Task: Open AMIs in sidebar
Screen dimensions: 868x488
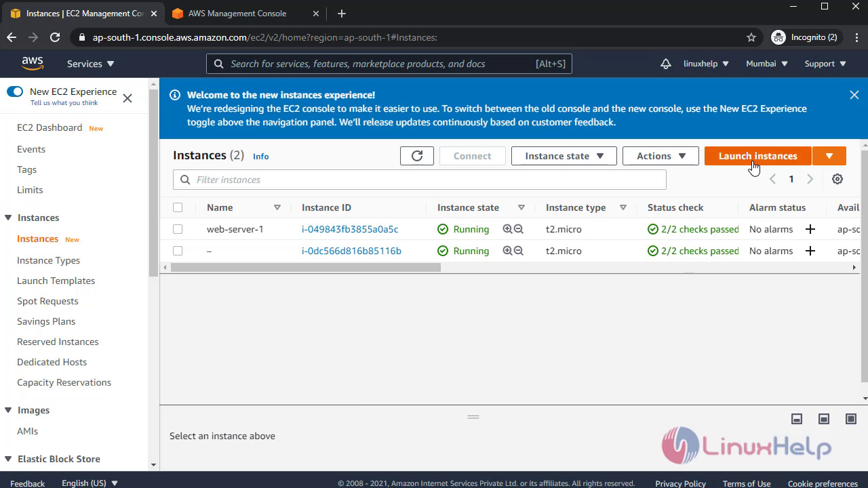Action: (x=27, y=431)
